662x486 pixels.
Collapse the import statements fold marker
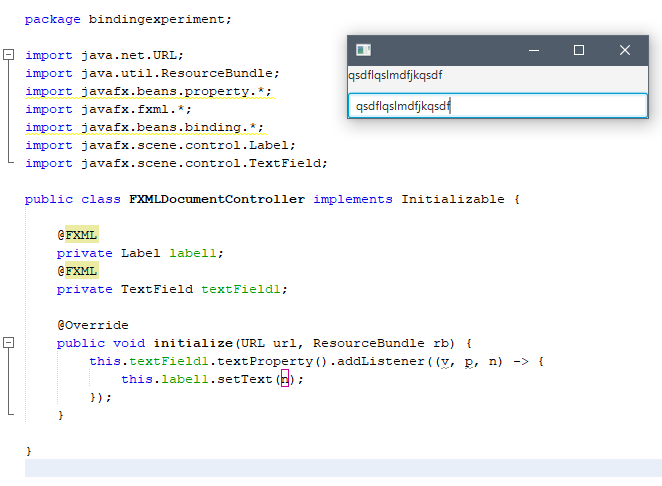pos(9,55)
